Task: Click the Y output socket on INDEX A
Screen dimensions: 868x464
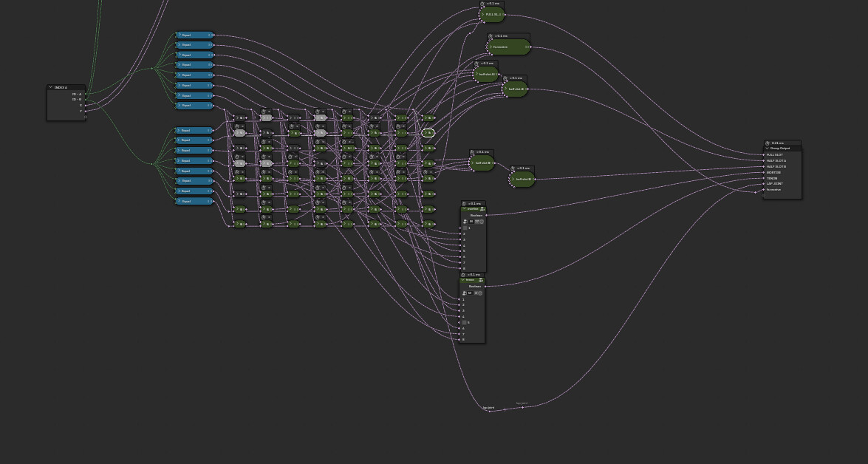Action: pyautogui.click(x=86, y=112)
